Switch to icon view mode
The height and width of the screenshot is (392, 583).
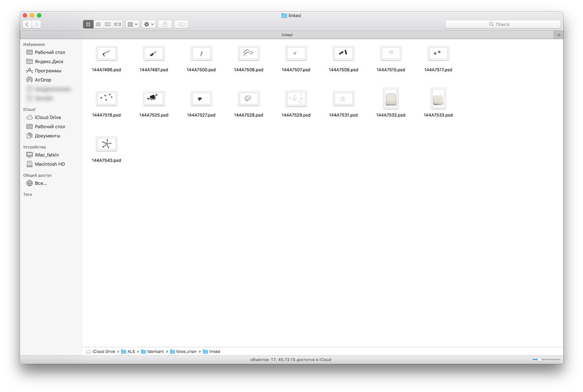click(88, 24)
